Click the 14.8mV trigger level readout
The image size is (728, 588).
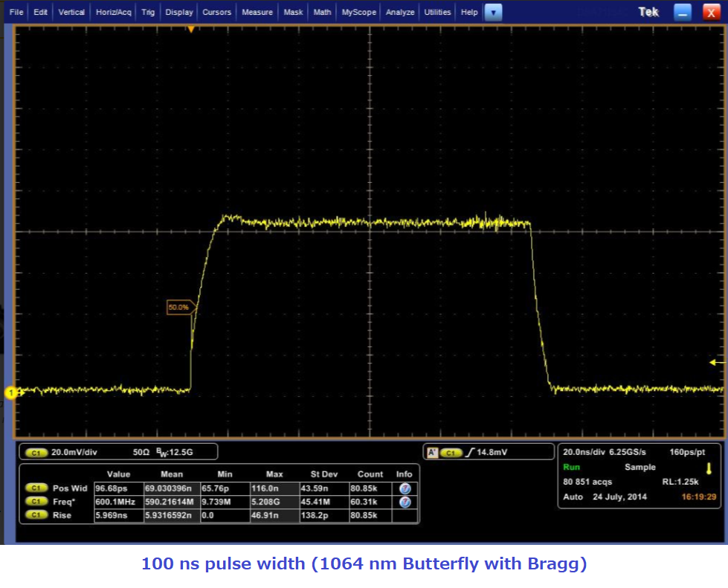point(492,452)
